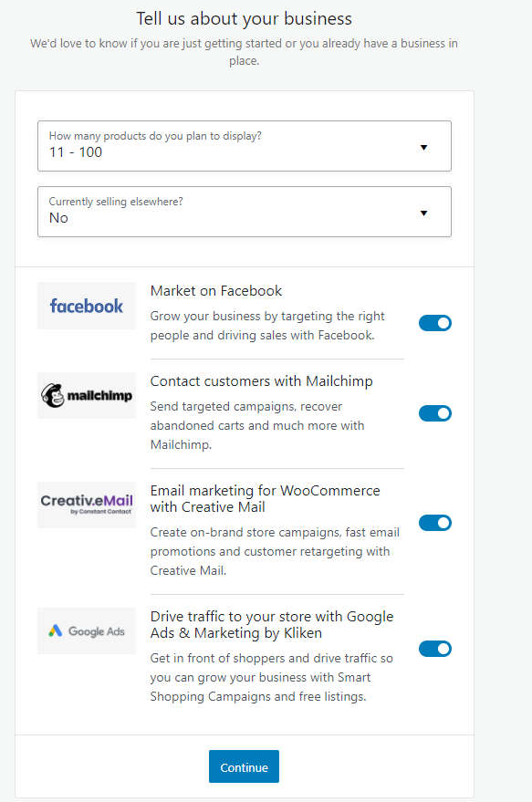
Task: Disable the Creative Mail email marketing switch
Action: tap(435, 523)
